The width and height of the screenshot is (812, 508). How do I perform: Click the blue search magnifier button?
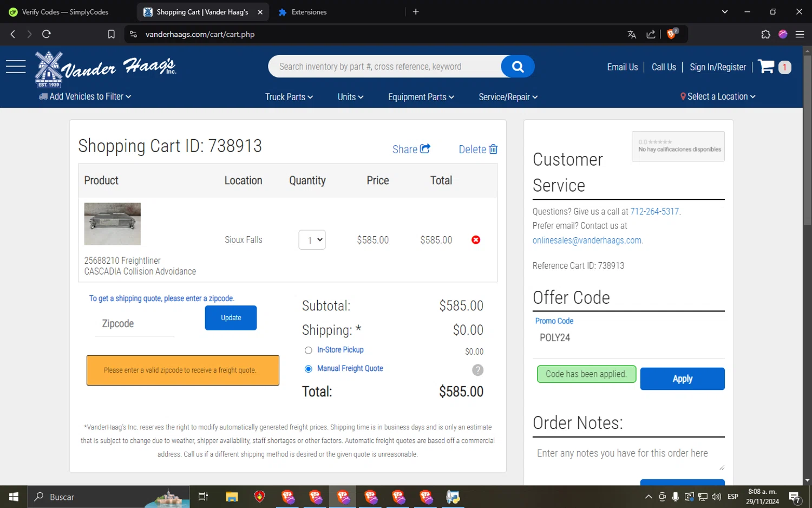pyautogui.click(x=518, y=67)
